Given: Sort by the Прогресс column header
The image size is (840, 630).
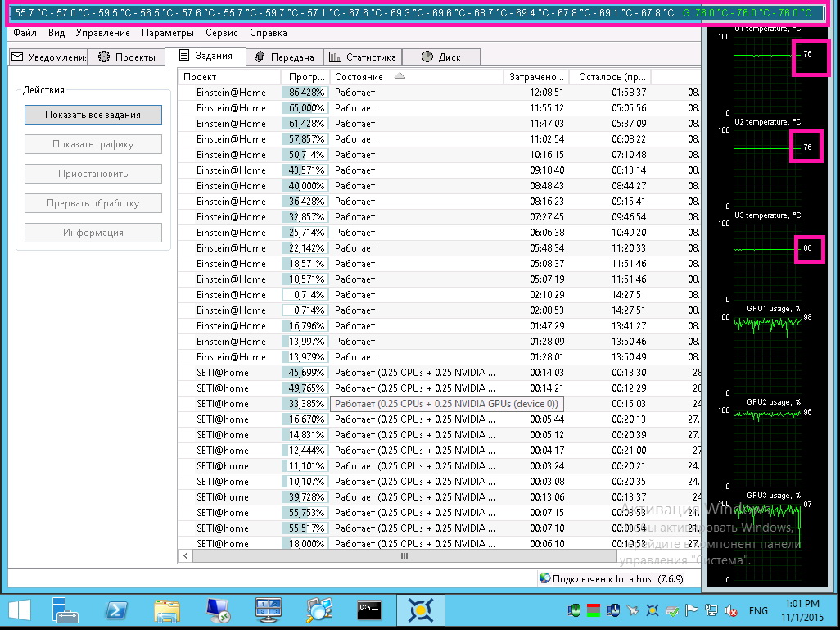Looking at the screenshot, I should (x=305, y=77).
